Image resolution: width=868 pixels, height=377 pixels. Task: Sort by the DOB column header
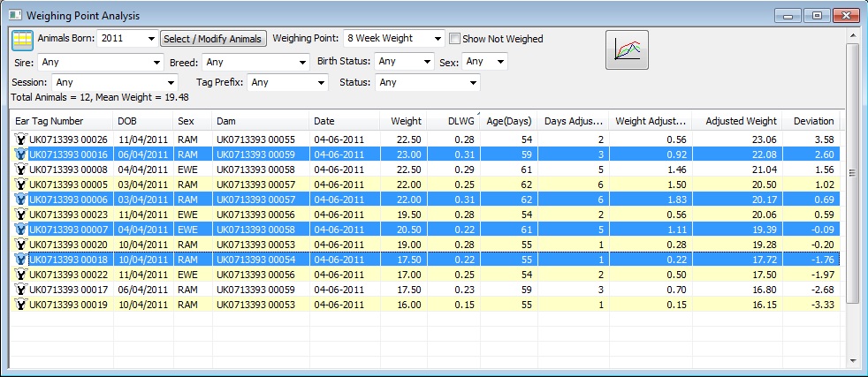pos(143,121)
